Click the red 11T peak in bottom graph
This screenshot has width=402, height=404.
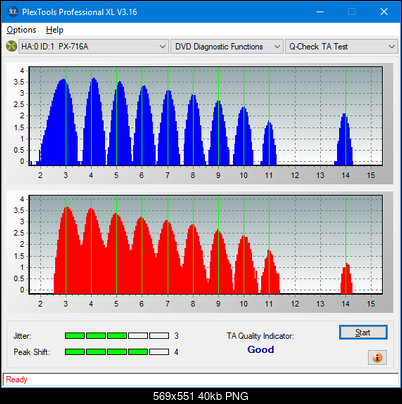(x=270, y=272)
